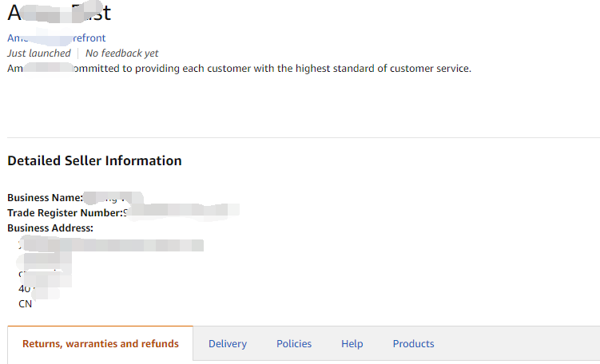Screen dimensions: 600x364
Task: Click the seller name heading at top
Action: pos(59,13)
